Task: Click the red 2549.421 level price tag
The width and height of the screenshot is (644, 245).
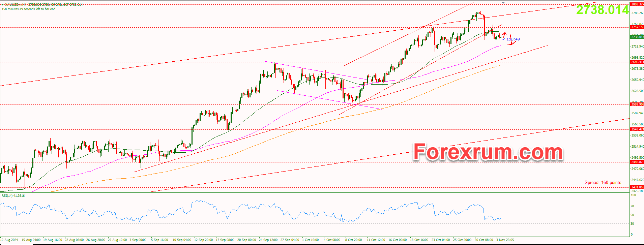Action: (637, 129)
